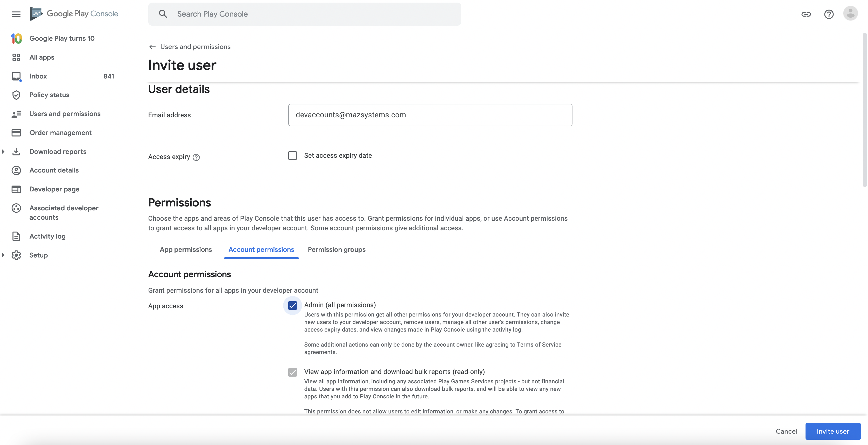Screen dimensions: 868x445
Task: Click the Activity log document icon
Action: click(x=16, y=236)
